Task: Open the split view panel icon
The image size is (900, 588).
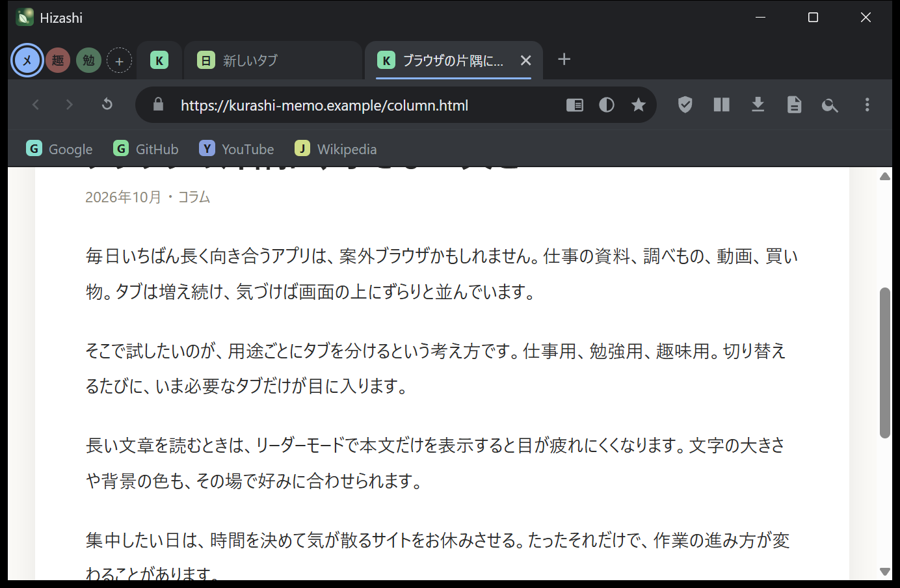Action: pos(722,105)
